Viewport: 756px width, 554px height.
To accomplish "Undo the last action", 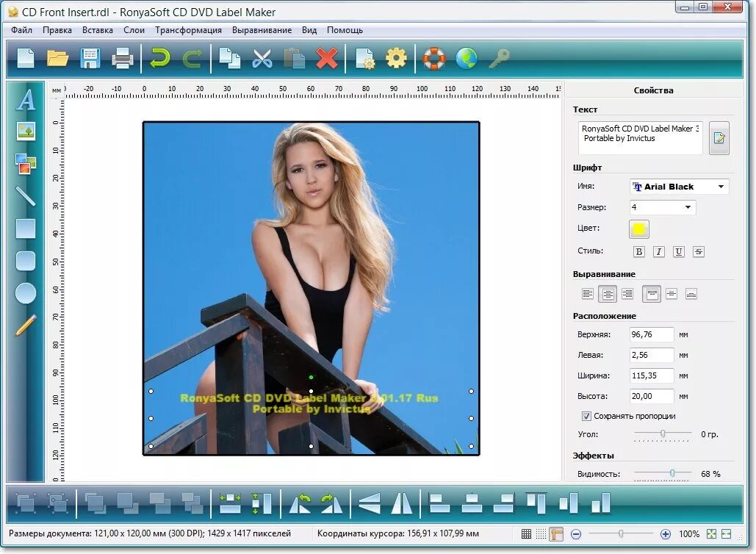I will [x=159, y=58].
